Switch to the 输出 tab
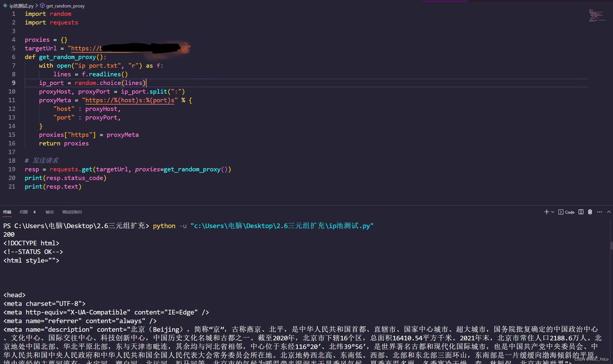 coord(50,212)
